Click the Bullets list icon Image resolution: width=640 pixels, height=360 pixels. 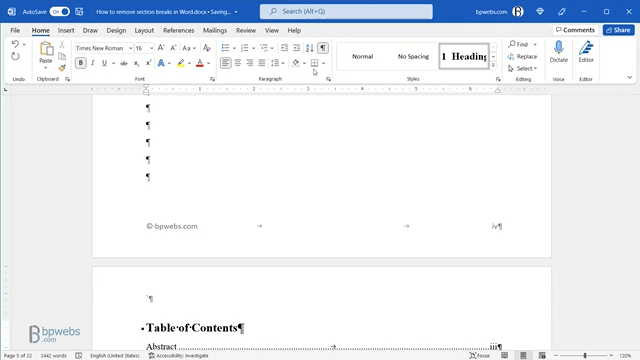click(x=225, y=48)
